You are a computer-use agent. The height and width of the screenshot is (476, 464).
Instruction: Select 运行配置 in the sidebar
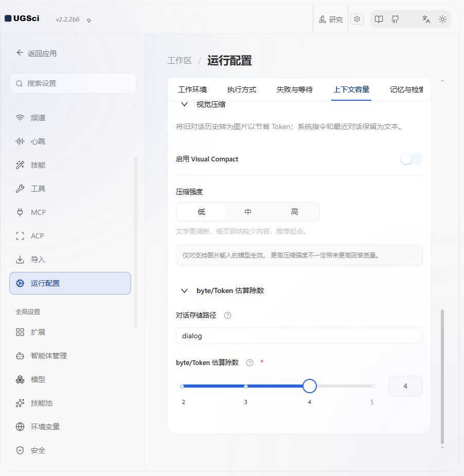tap(70, 283)
